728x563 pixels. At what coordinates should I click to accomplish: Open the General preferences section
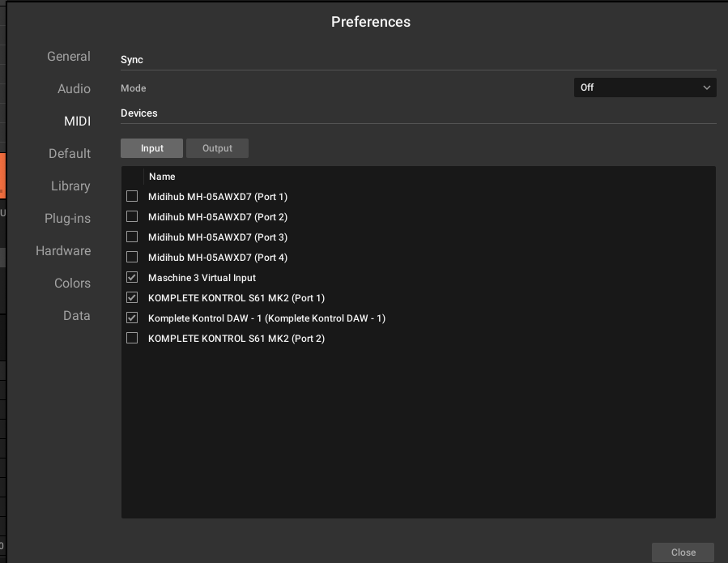pos(69,56)
